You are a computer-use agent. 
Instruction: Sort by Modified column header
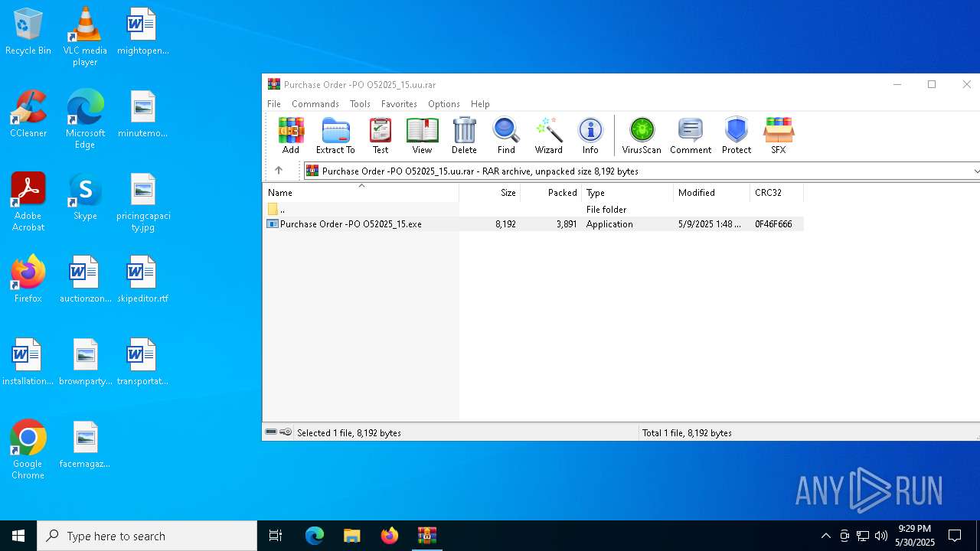tap(712, 193)
